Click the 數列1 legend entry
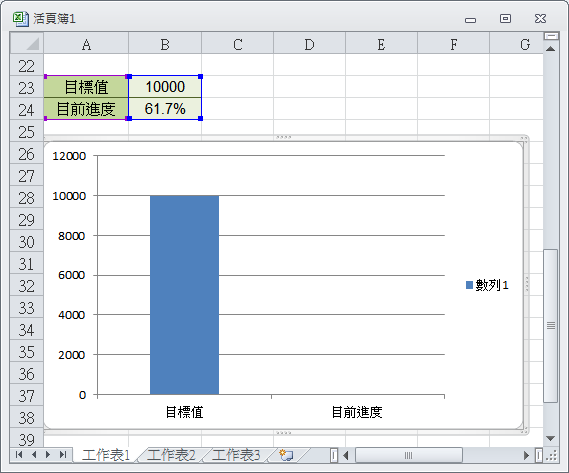This screenshot has width=569, height=473. tap(487, 285)
